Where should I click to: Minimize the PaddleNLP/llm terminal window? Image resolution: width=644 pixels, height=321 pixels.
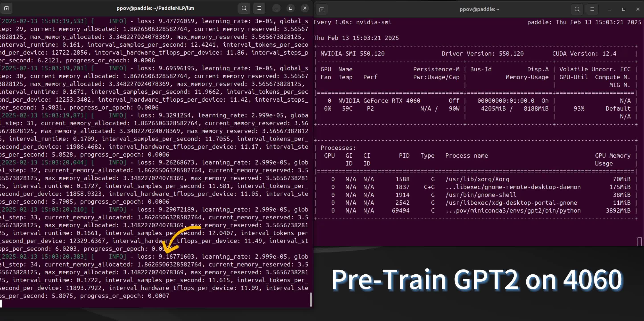[276, 8]
